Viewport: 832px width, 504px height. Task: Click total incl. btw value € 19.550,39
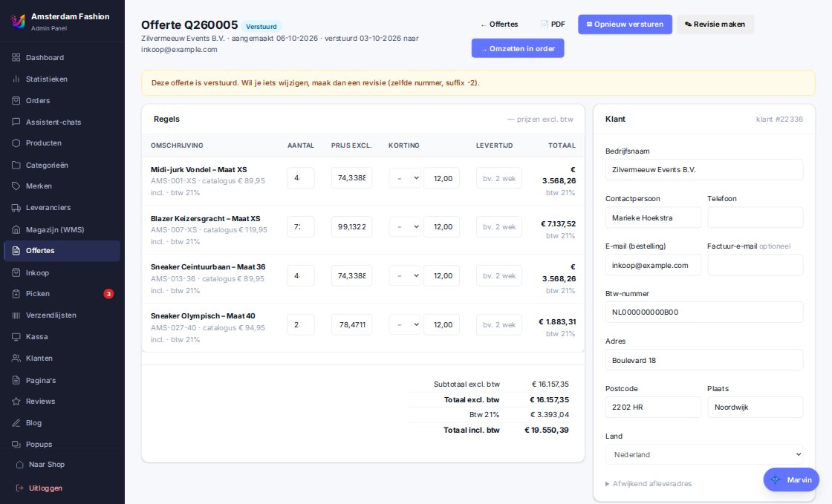coord(547,430)
